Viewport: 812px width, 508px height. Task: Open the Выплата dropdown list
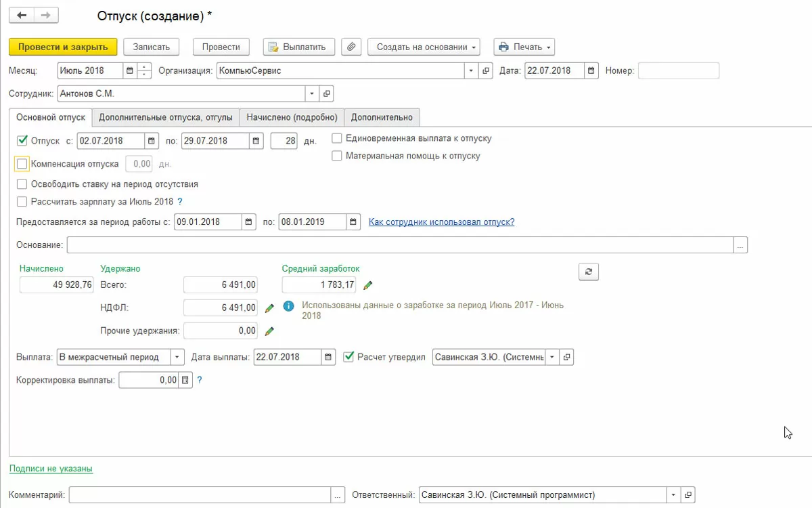177,357
